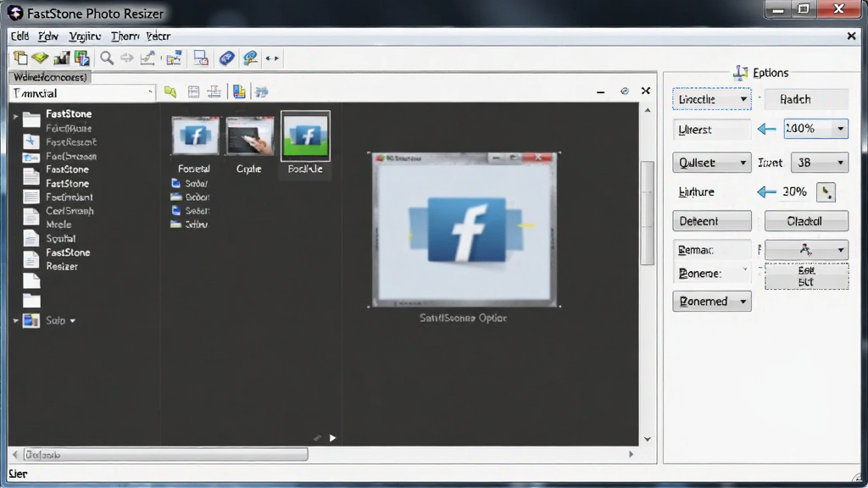This screenshot has height=488, width=868.
Task: Click the blue arrow beside Linture label
Action: (766, 192)
